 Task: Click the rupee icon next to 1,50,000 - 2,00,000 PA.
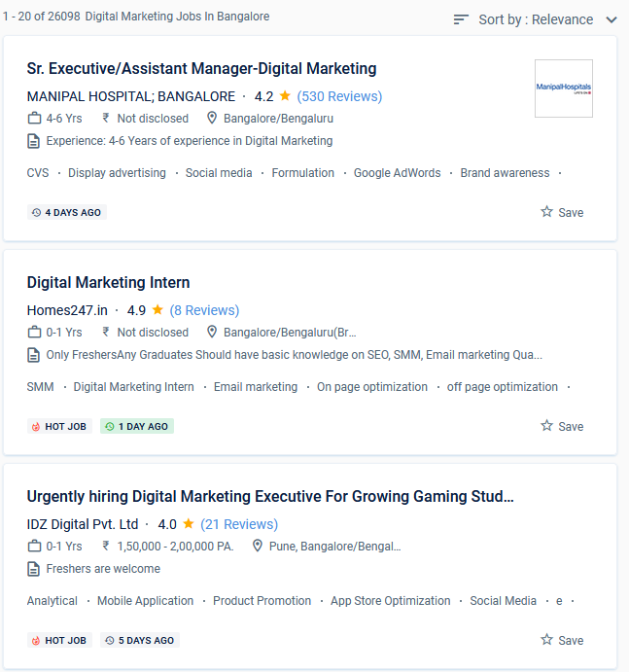tap(105, 546)
